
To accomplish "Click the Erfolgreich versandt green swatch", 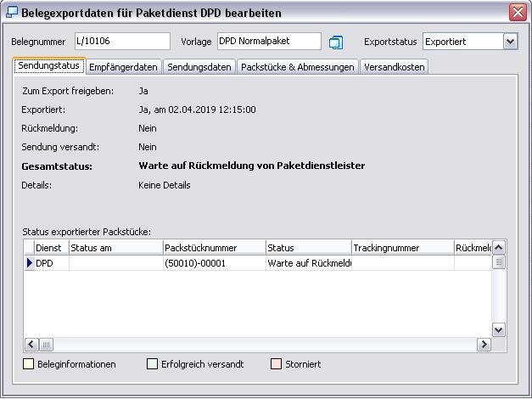I will point(152,364).
